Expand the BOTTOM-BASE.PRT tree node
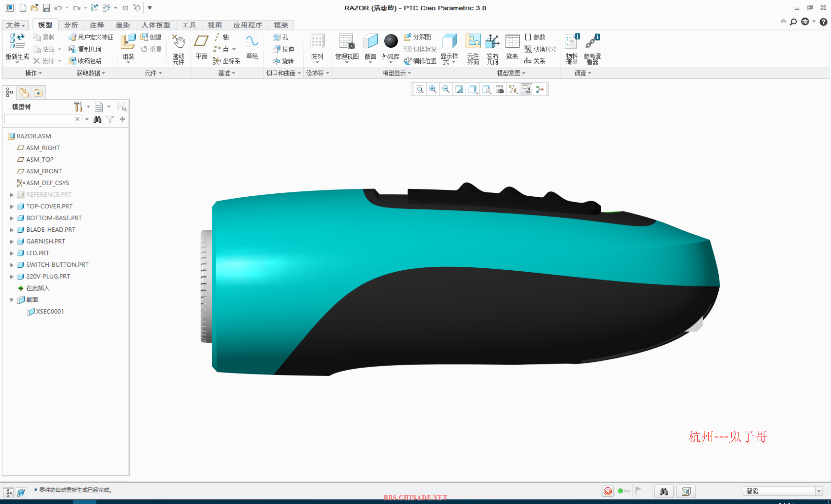Image resolution: width=831 pixels, height=504 pixels. point(11,218)
